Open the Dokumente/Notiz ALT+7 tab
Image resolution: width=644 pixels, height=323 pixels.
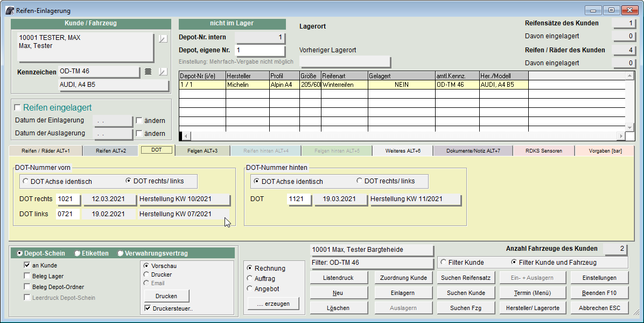point(473,151)
